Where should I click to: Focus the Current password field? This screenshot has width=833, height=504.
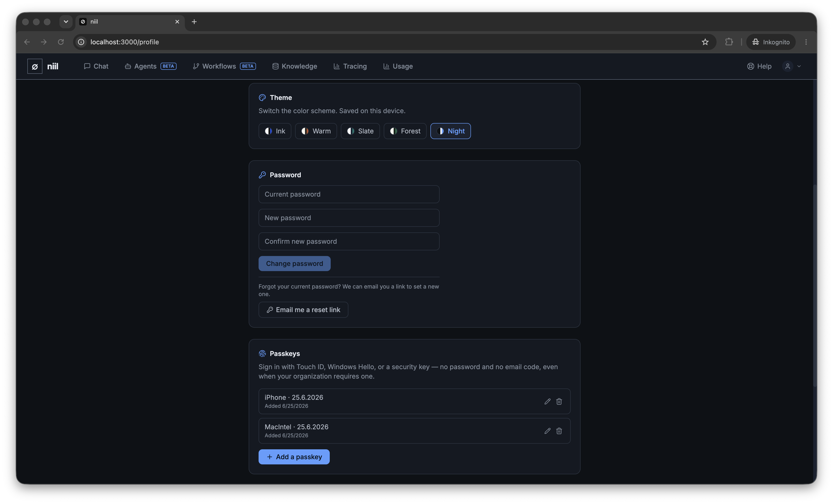pyautogui.click(x=349, y=194)
